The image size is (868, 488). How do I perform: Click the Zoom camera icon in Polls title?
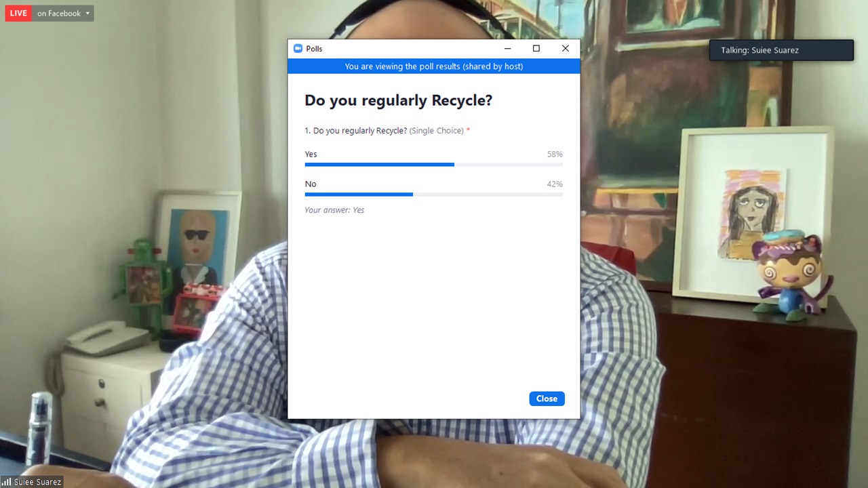297,49
